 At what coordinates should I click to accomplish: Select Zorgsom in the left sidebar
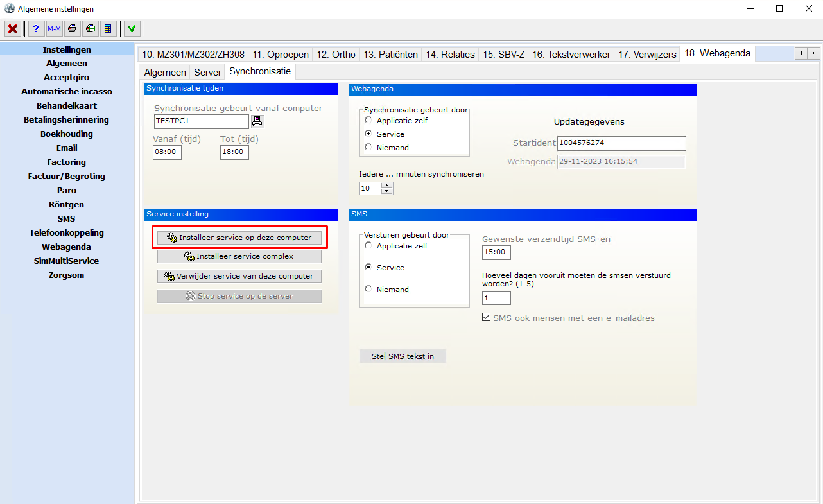pos(67,275)
